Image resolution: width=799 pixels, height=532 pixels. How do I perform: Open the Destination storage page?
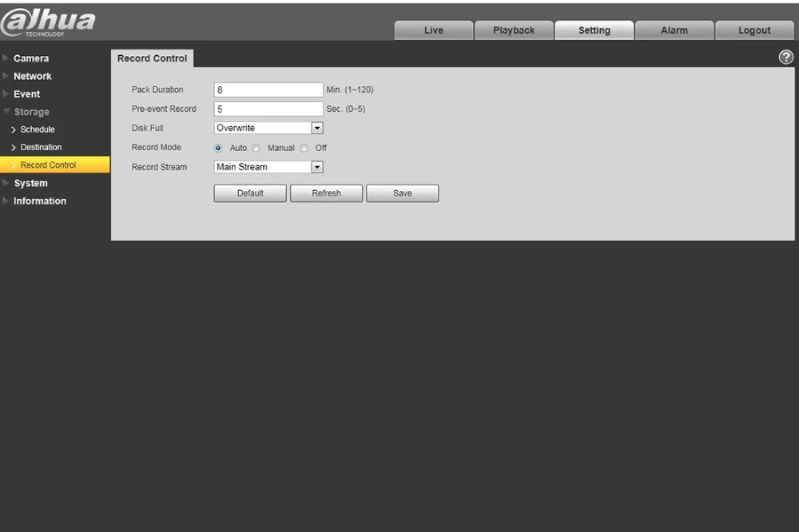pos(41,147)
